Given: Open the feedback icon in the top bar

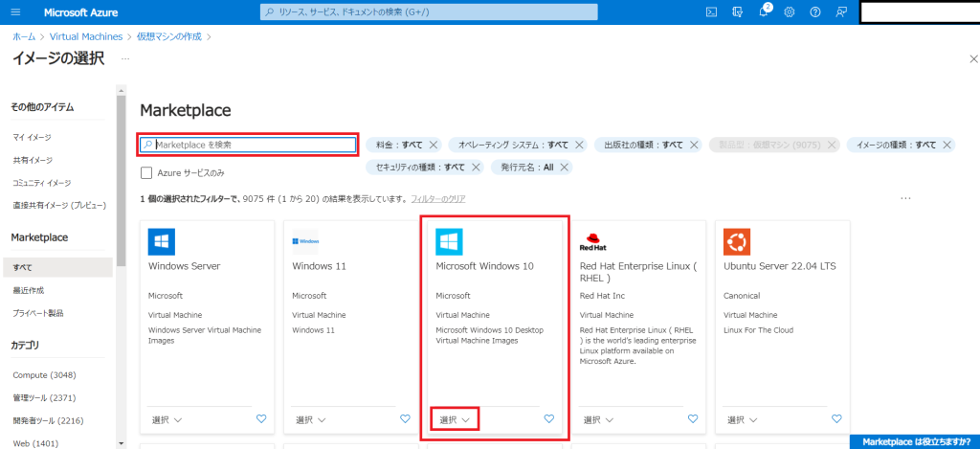Looking at the screenshot, I should pos(841,11).
